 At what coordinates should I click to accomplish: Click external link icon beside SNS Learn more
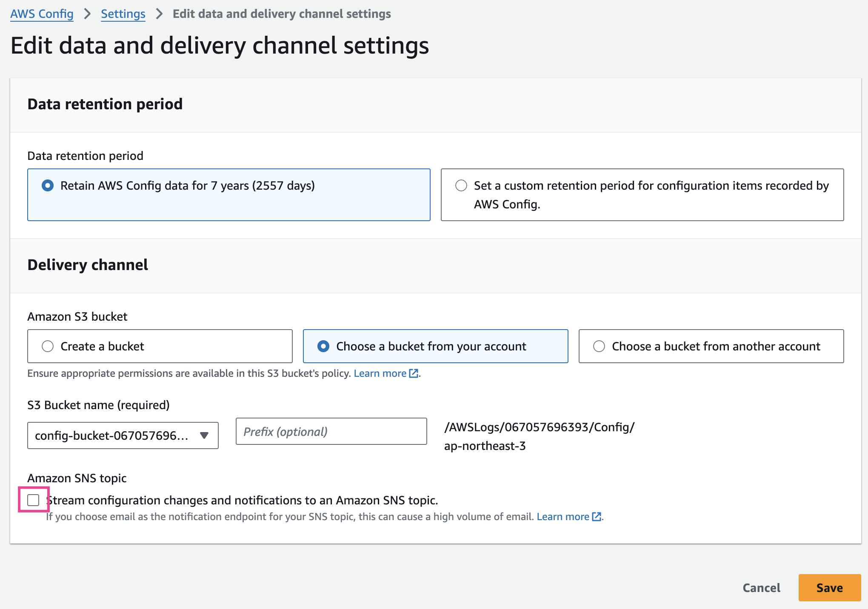click(x=597, y=517)
